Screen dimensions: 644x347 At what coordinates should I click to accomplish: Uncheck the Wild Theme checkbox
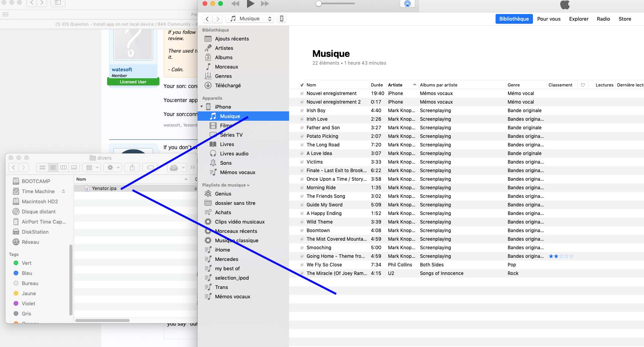pos(302,222)
